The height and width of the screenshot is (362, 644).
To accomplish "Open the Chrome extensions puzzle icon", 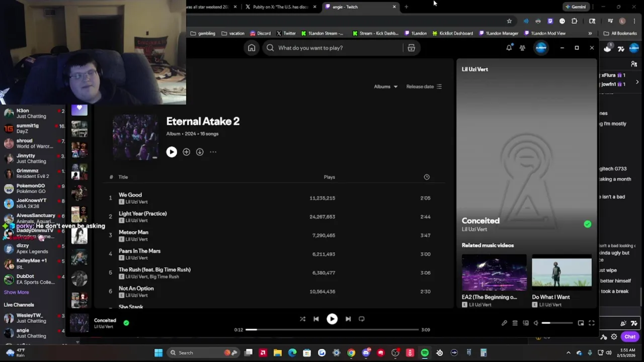I will click(x=574, y=21).
